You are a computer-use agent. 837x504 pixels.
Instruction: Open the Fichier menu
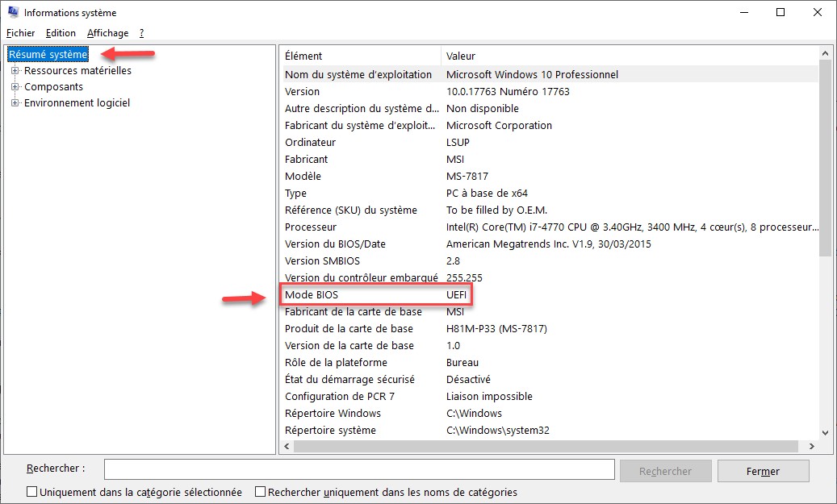[20, 33]
